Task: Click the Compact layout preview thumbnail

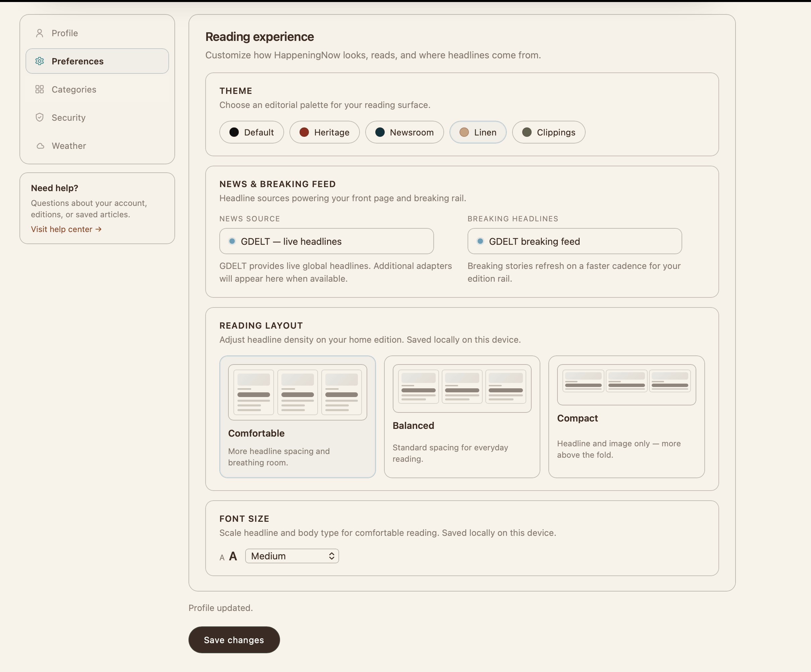Action: tap(627, 385)
